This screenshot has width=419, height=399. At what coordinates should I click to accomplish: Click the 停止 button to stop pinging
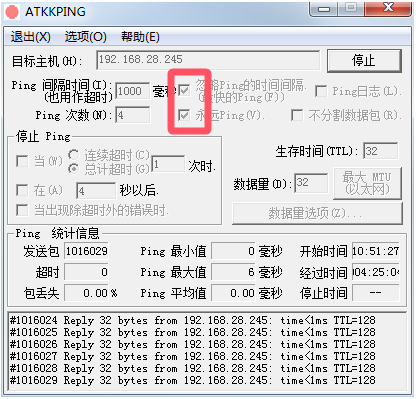pyautogui.click(x=364, y=61)
